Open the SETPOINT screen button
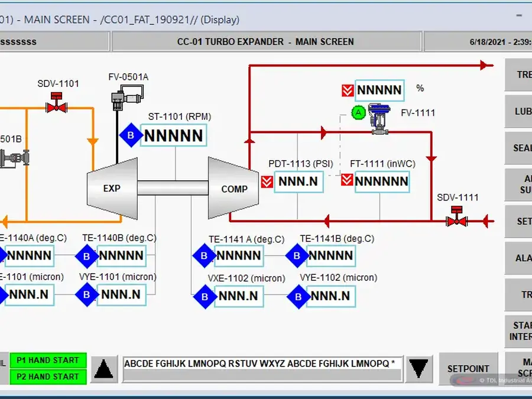Screen dimensions: 532x399 [x=468, y=369]
